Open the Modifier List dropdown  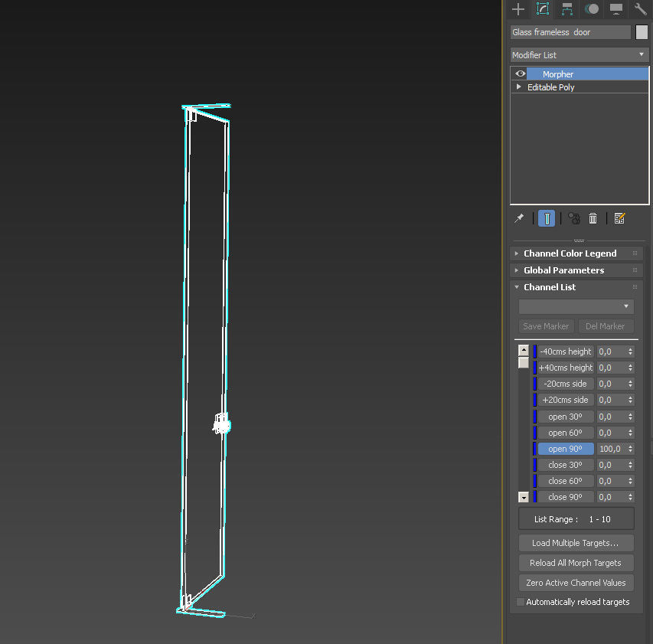click(x=580, y=54)
